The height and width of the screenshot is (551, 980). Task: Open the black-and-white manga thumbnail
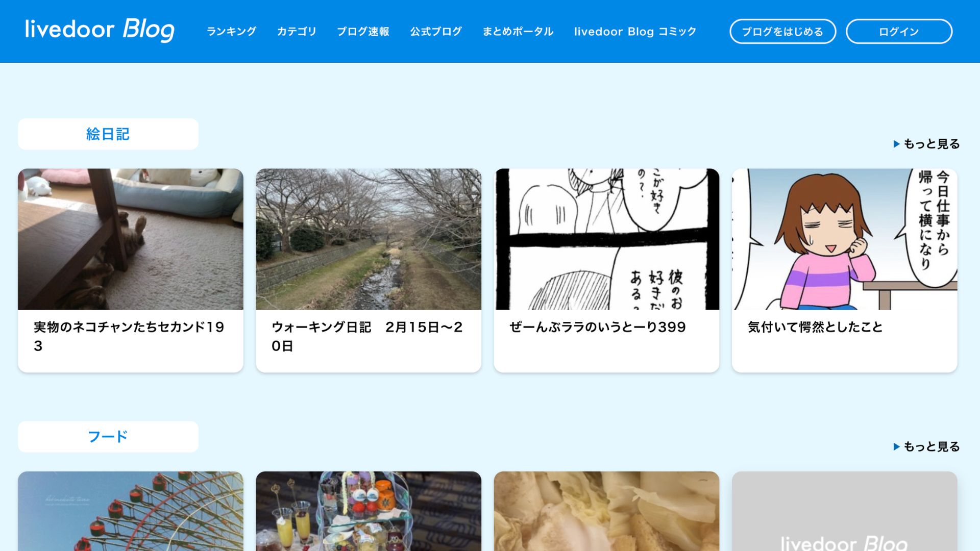click(606, 239)
